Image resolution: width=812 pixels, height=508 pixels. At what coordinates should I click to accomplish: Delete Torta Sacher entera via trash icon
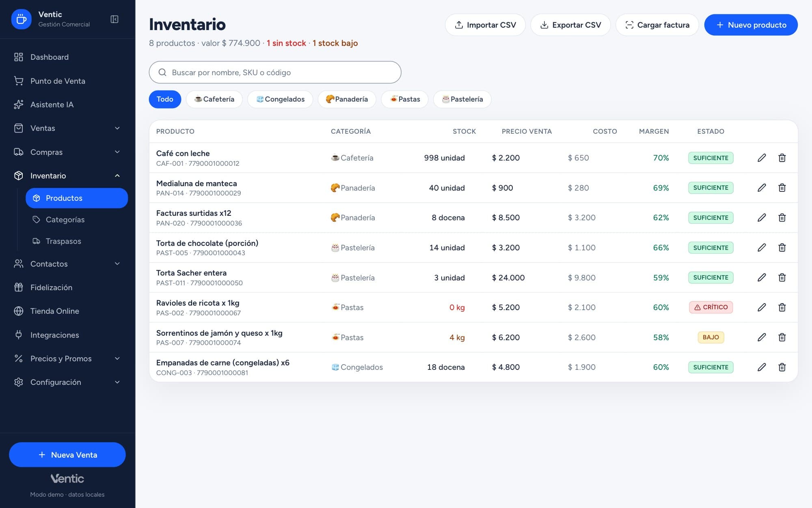point(782,278)
